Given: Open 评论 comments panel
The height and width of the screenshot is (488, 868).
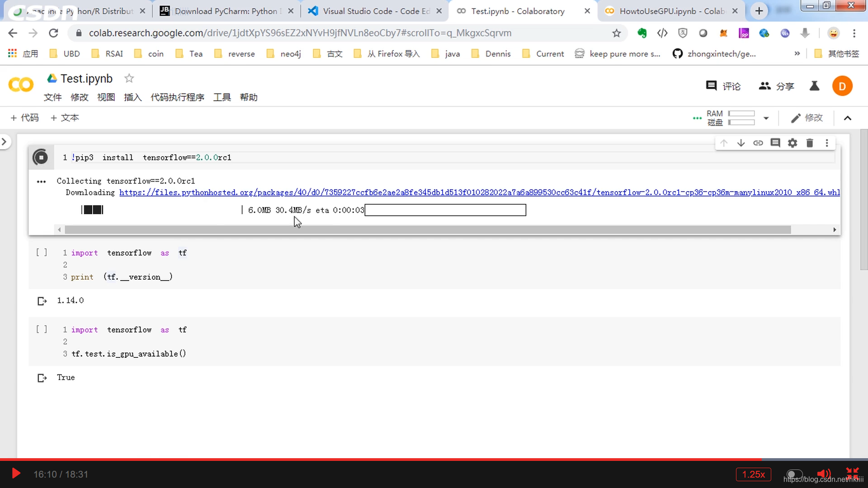Looking at the screenshot, I should coord(723,86).
